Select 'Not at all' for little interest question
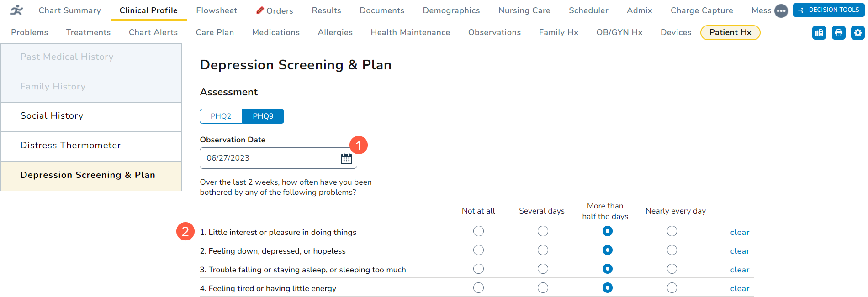Image resolution: width=868 pixels, height=297 pixels. pos(478,231)
